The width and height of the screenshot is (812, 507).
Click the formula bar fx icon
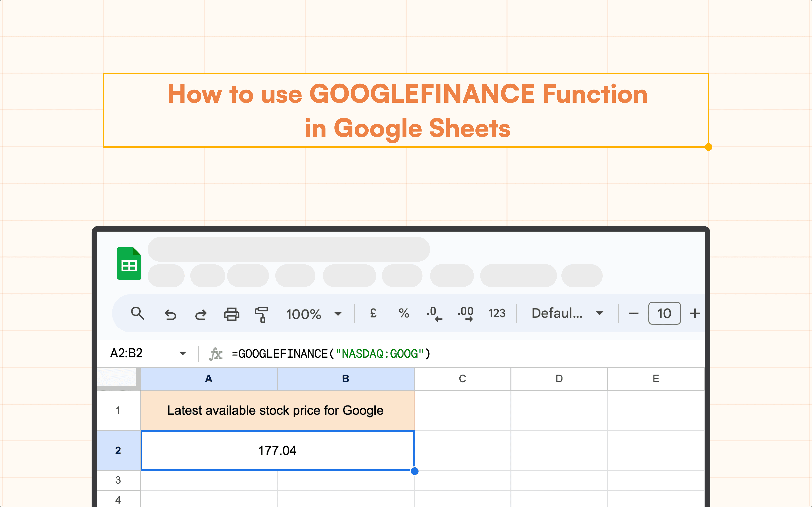point(212,353)
